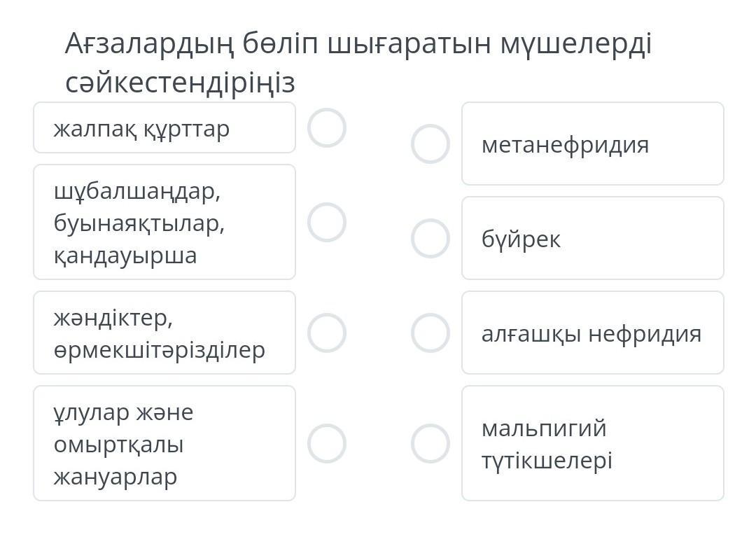Select radio circle next to жәндіктер, өрмекшітәрізділер

(327, 333)
